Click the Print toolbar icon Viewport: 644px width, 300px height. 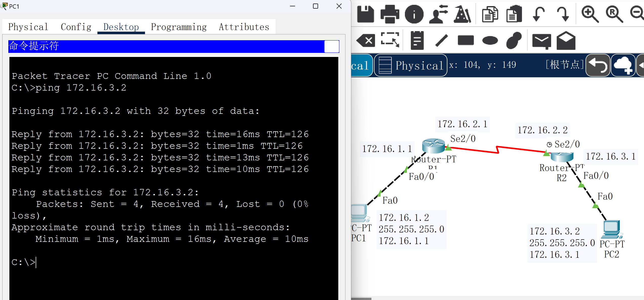point(390,14)
